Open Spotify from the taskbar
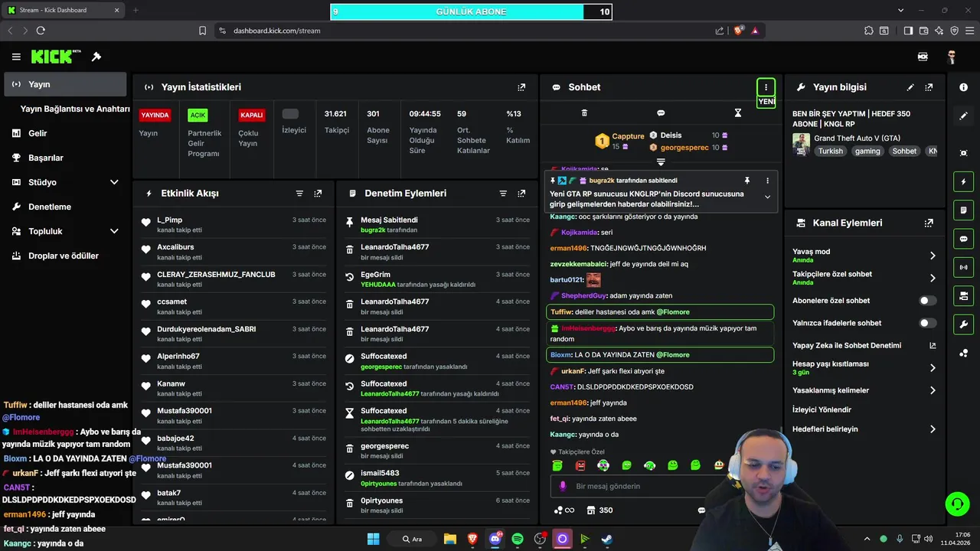Viewport: 980px width, 551px height. (x=518, y=539)
